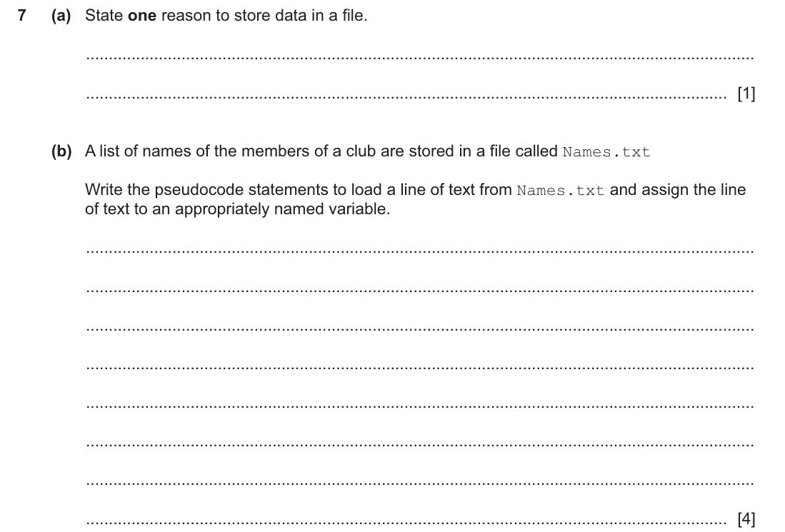Screen dimensions: 785x532
Task: Click the [4] mark indicator
Action: coord(746,518)
